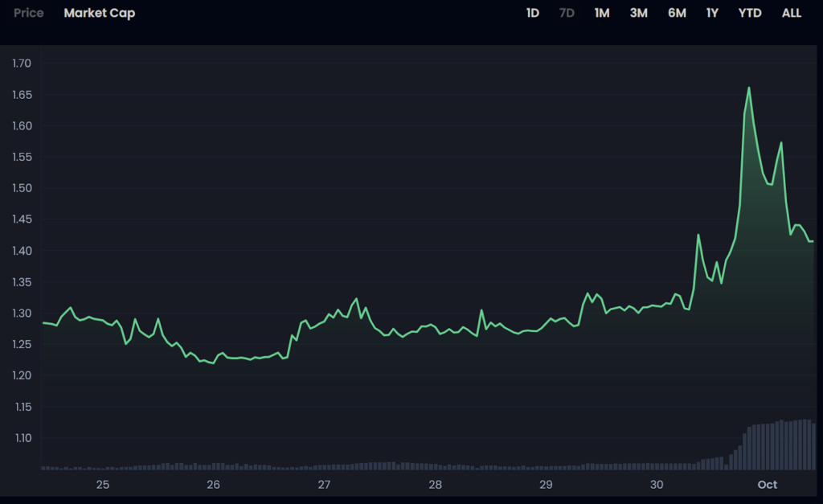
Task: Click the second peak near 1.57
Action: point(781,143)
